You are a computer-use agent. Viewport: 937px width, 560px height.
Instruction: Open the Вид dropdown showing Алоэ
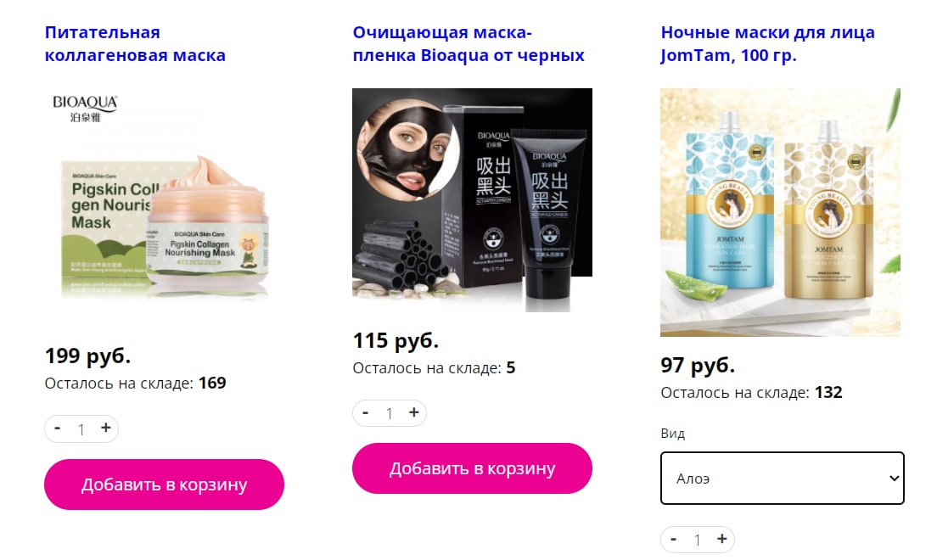(783, 479)
